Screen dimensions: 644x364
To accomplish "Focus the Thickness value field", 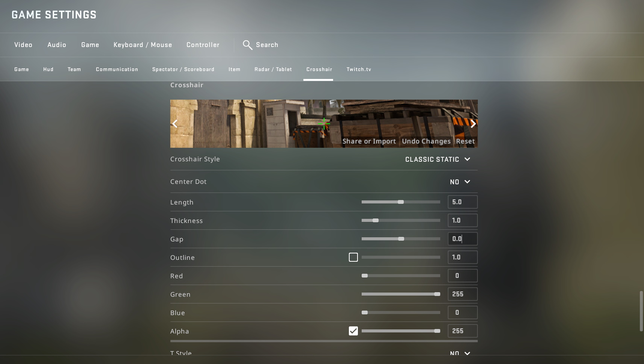I will tap(463, 220).
